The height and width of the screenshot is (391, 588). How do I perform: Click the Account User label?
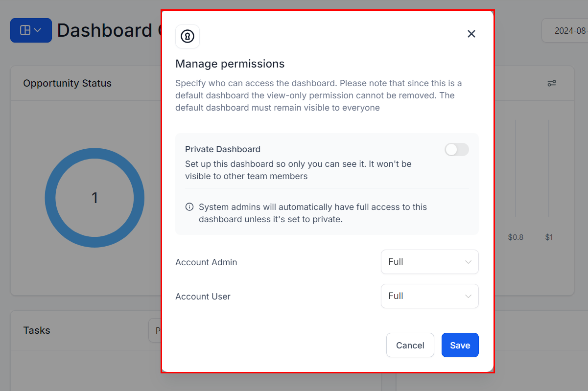203,297
